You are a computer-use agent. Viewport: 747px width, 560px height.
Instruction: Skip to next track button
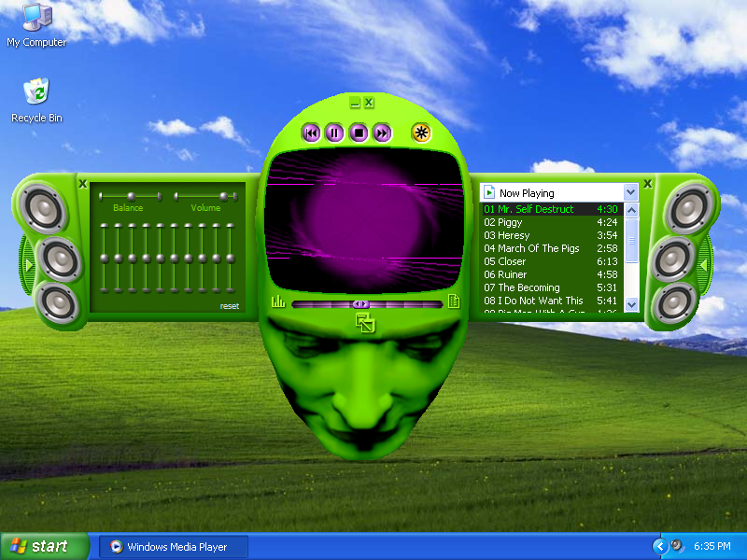pos(382,133)
